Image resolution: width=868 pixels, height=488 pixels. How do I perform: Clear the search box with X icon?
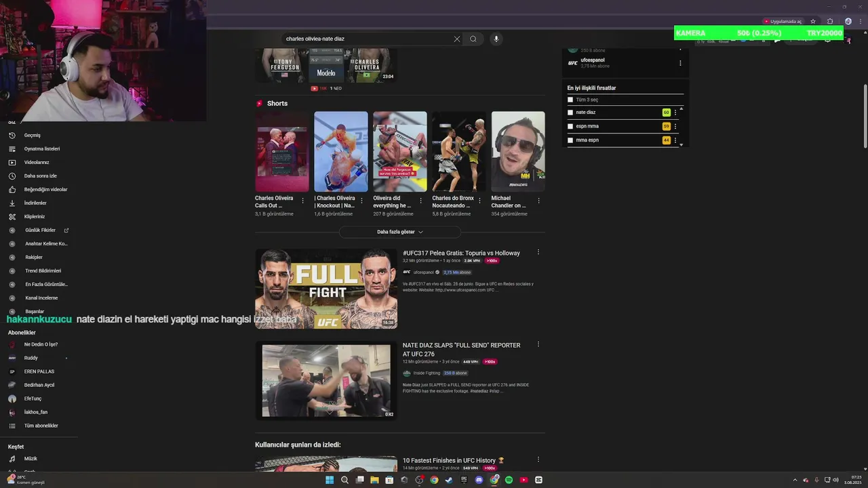coord(457,39)
